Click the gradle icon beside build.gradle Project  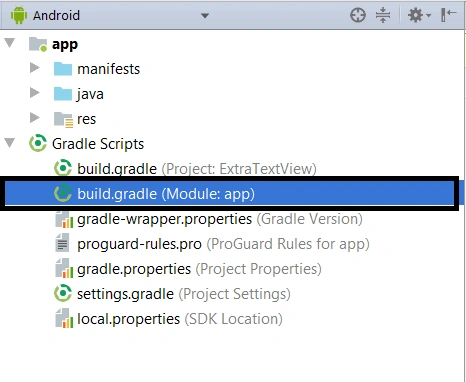(63, 168)
